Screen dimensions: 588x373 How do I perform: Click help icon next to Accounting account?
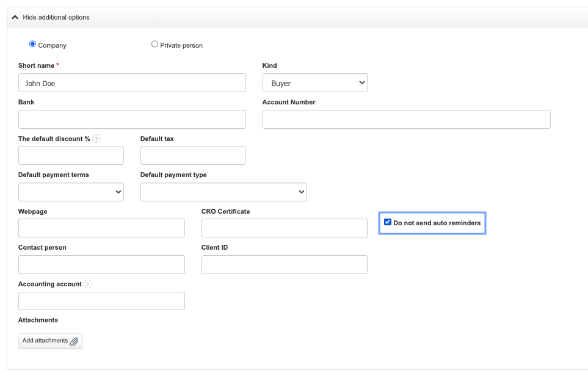pyautogui.click(x=88, y=284)
